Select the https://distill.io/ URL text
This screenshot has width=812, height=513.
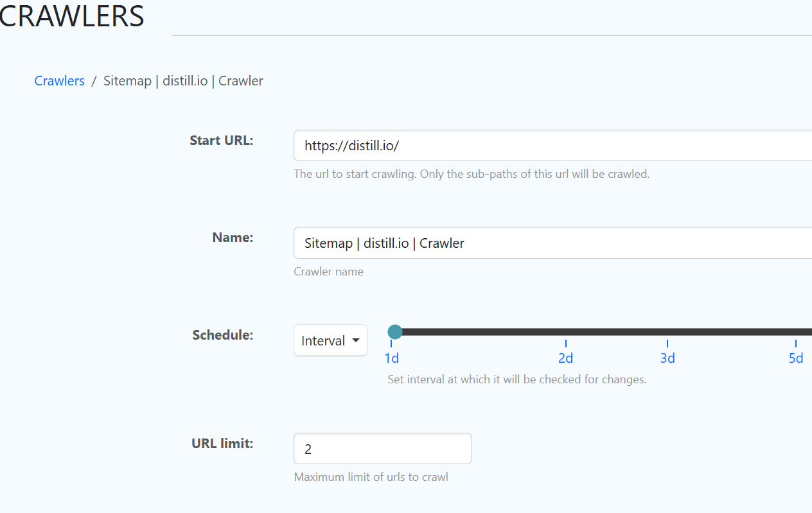pyautogui.click(x=351, y=145)
